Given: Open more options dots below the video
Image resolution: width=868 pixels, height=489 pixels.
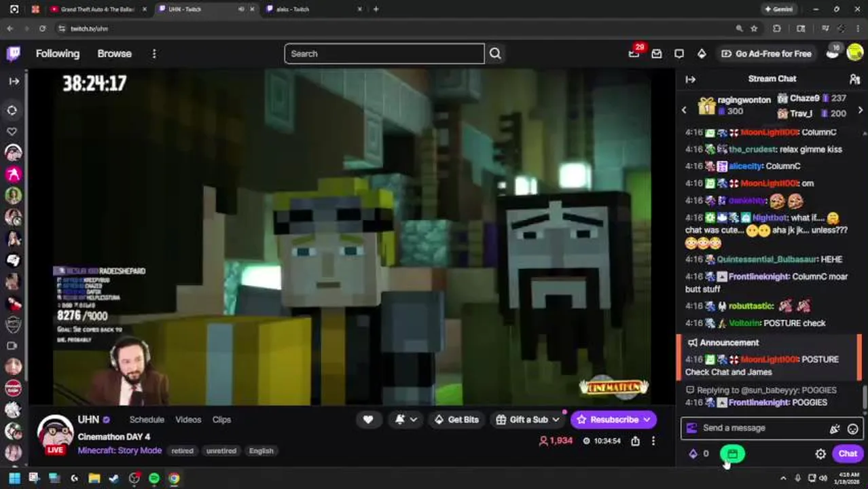Looking at the screenshot, I should [x=653, y=441].
